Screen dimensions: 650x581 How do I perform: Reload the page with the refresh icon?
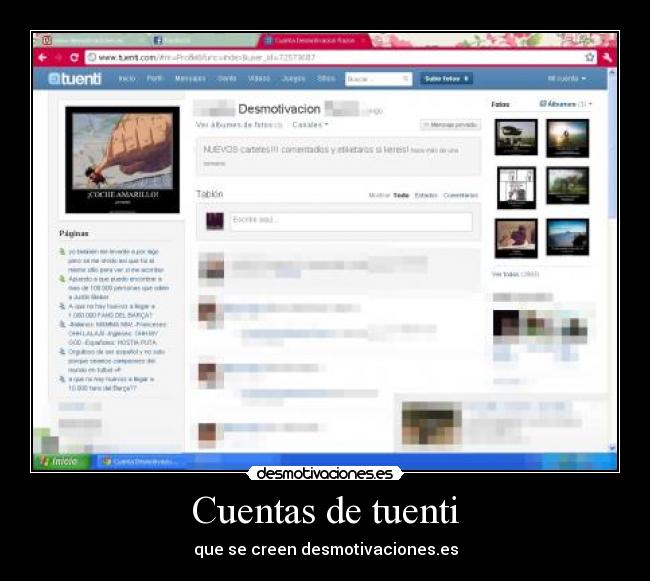tap(74, 57)
